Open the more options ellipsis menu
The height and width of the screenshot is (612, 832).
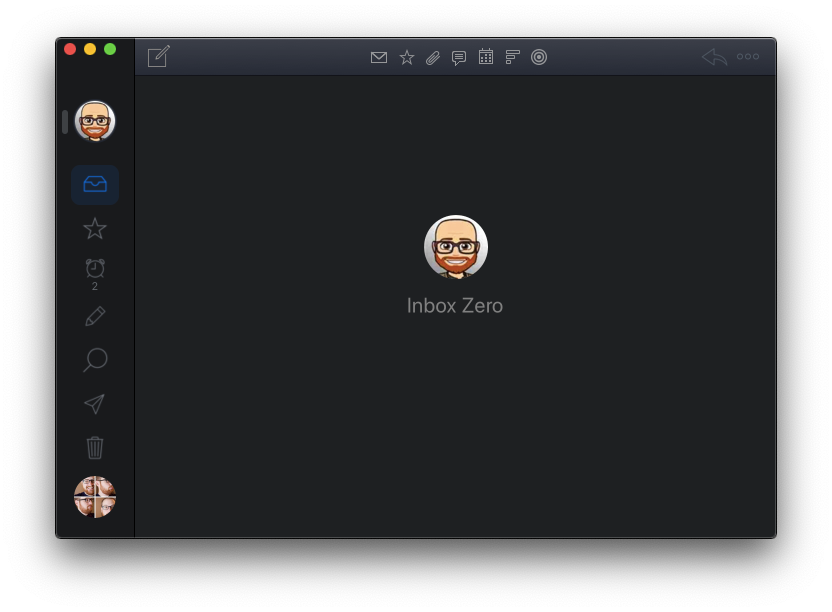pyautogui.click(x=748, y=56)
